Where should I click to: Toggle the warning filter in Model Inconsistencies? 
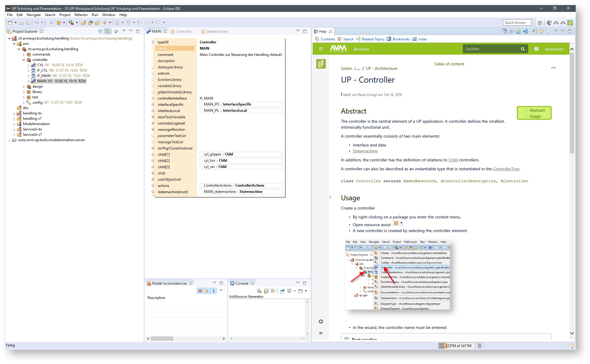[x=207, y=291]
